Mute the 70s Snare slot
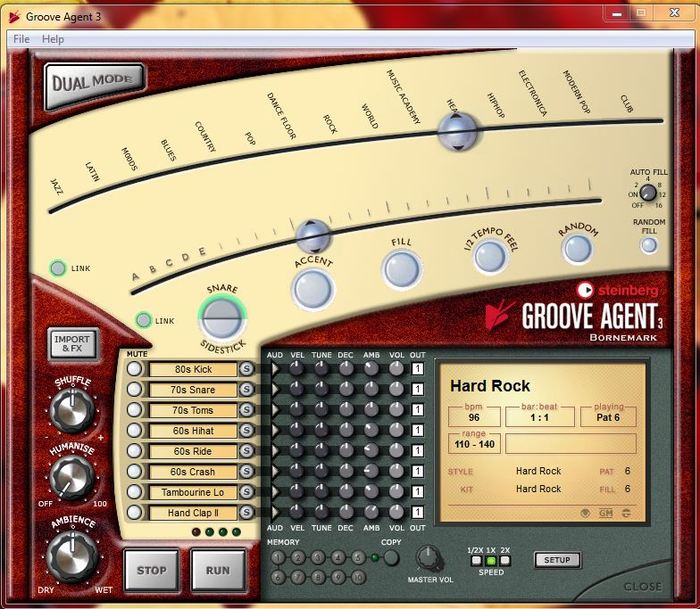This screenshot has height=609, width=700. (134, 389)
